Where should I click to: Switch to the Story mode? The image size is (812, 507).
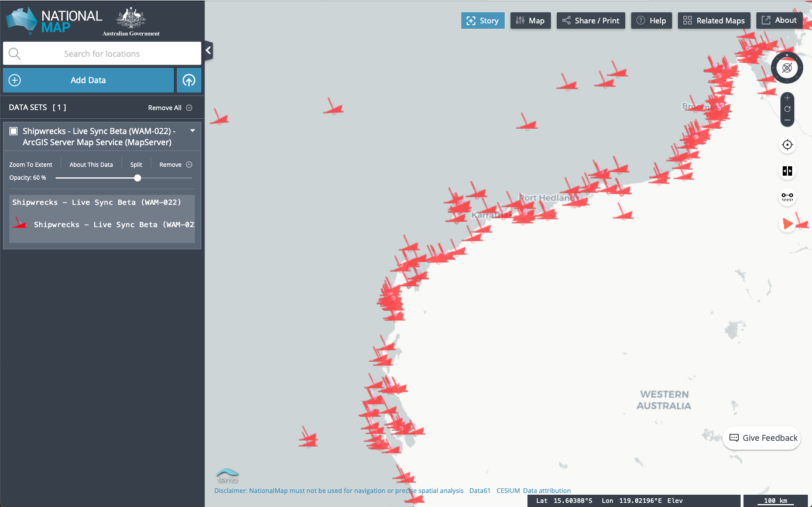coord(482,20)
